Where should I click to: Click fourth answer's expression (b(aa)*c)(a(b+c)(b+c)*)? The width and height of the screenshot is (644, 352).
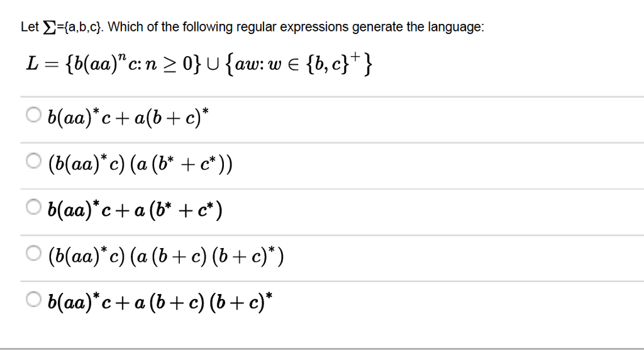point(166,256)
